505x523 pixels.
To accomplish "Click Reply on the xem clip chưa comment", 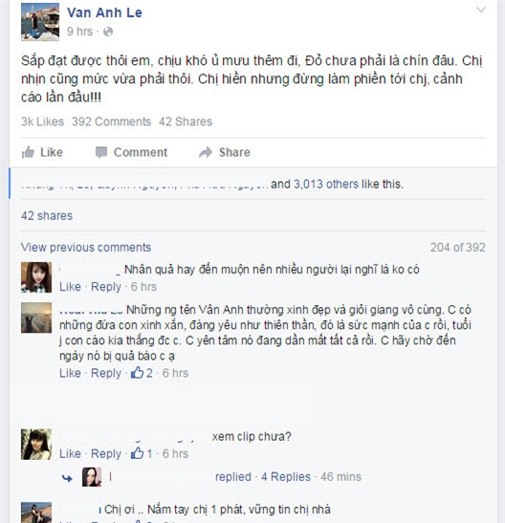I will click(106, 454).
